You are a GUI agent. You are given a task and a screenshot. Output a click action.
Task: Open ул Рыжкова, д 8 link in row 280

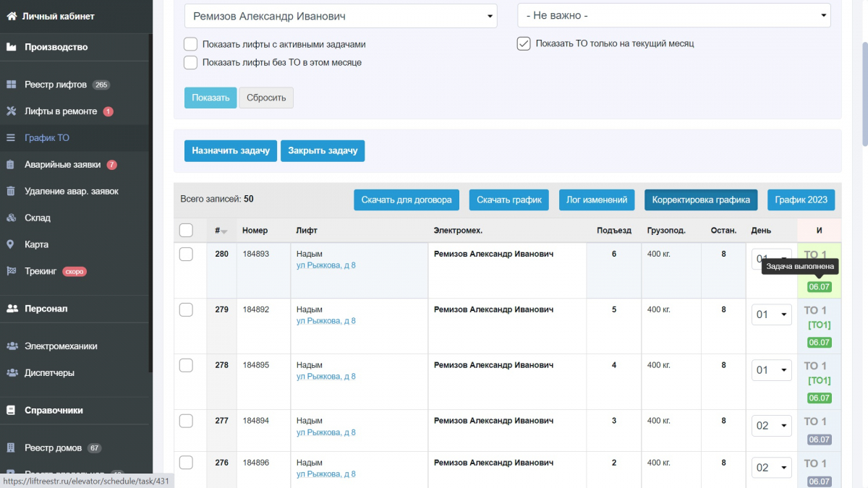tap(326, 265)
